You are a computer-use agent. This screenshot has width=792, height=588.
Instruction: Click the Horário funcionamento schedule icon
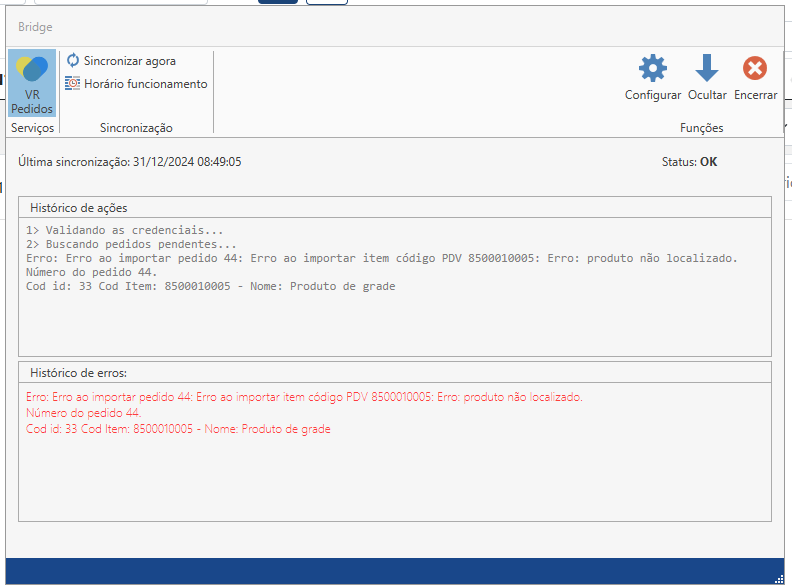coord(73,84)
